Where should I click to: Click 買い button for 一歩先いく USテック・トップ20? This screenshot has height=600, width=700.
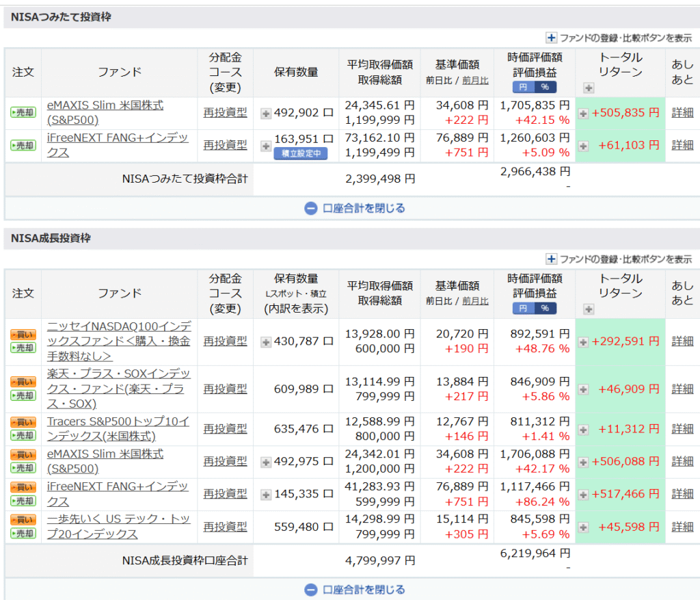[23, 519]
